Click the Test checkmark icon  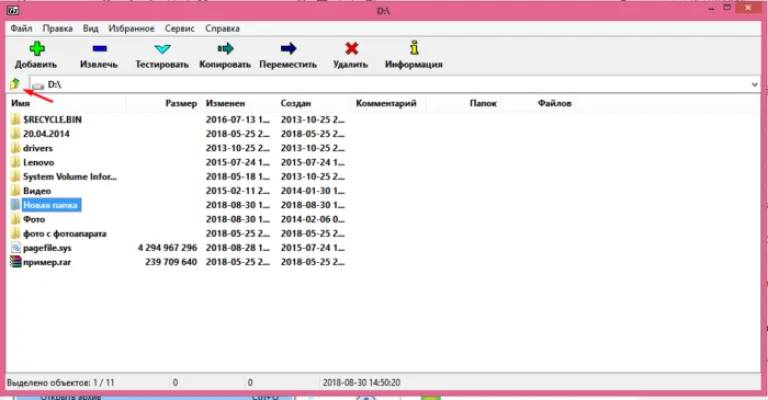162,49
